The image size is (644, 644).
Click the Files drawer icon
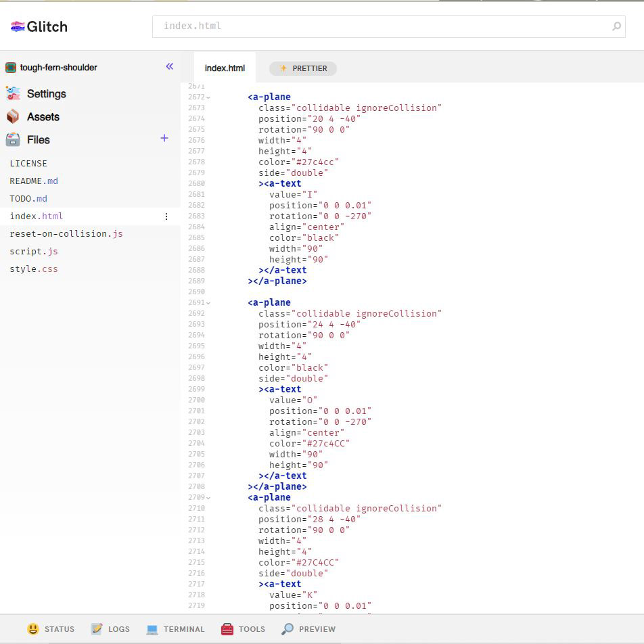13,139
